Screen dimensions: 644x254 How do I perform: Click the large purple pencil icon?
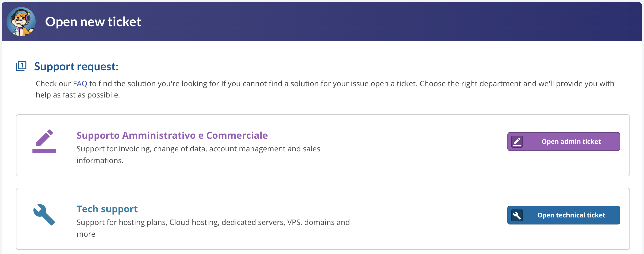tap(44, 141)
